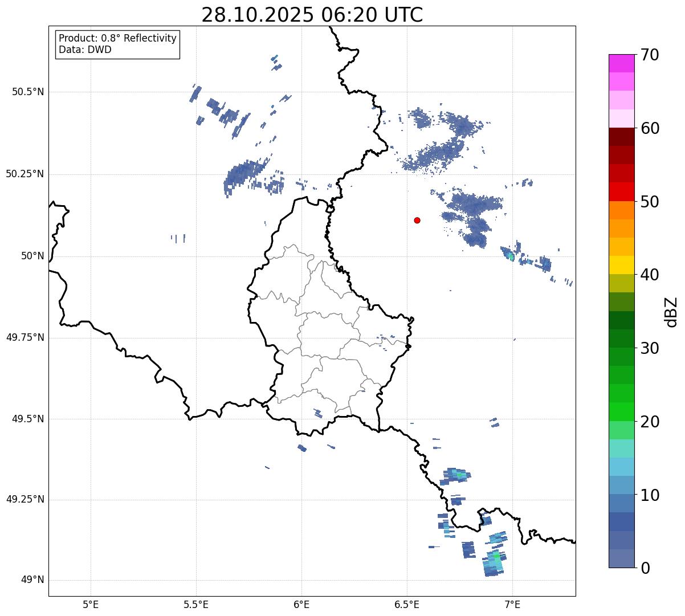Click the longitude label 5.5°E
Viewport: 685px width, 616px height.
click(196, 604)
